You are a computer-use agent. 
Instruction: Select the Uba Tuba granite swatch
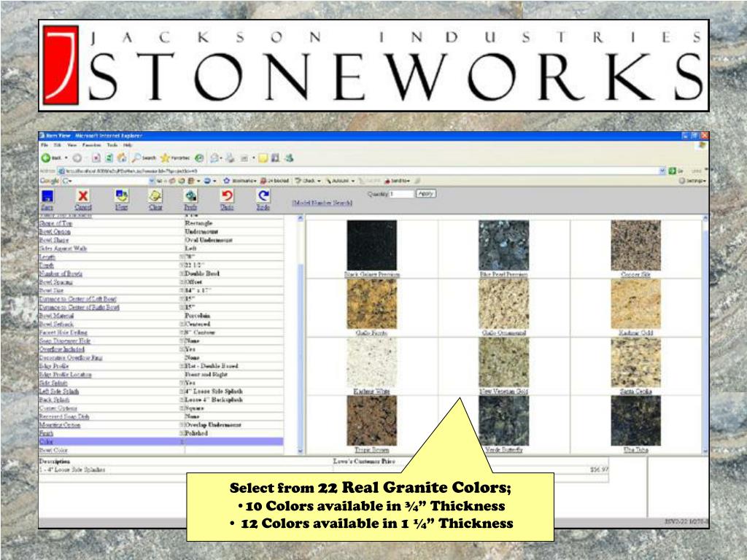[635, 421]
